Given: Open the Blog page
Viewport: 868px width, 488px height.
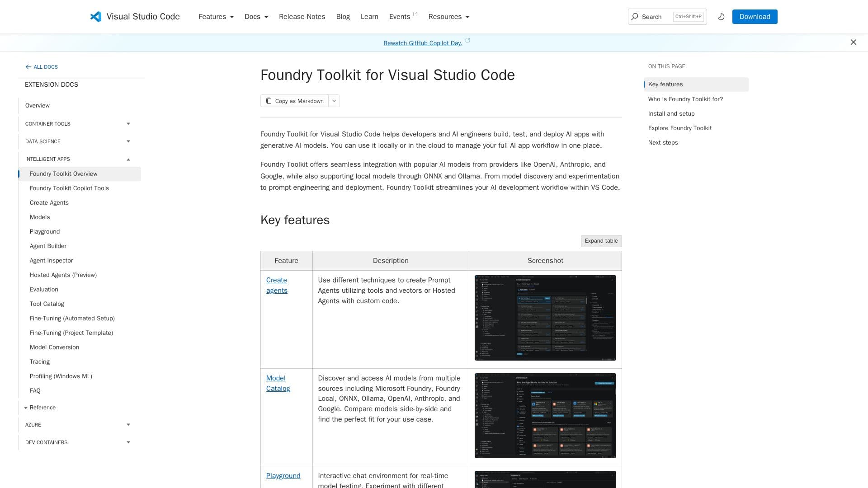Looking at the screenshot, I should (x=343, y=17).
